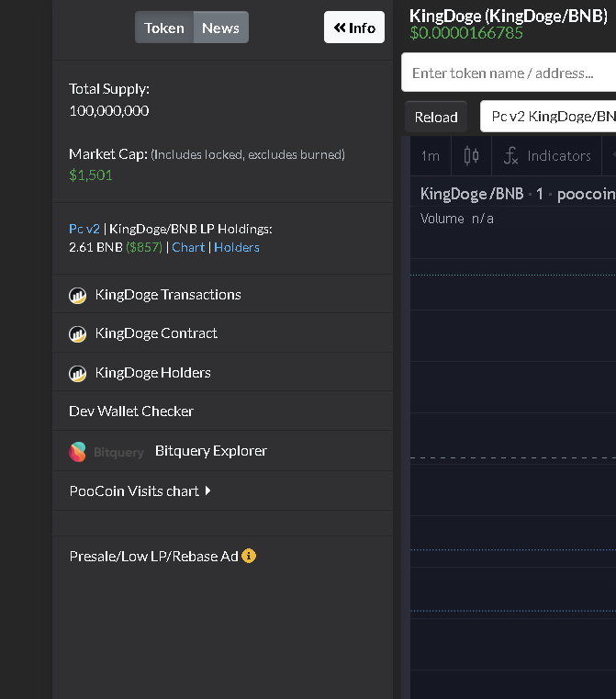The width and height of the screenshot is (616, 699).
Task: Open KingDoge Holders link
Action: point(152,373)
